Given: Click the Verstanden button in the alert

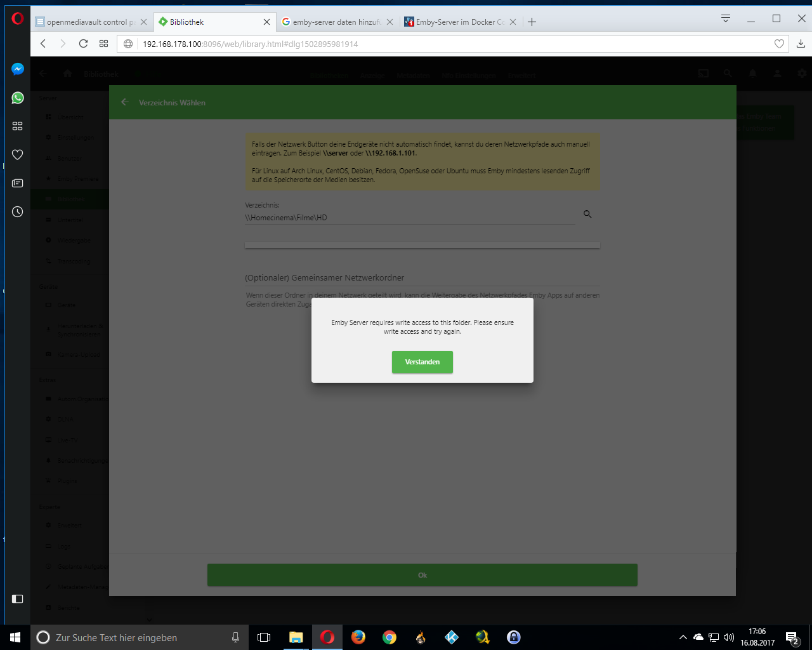Looking at the screenshot, I should pos(422,362).
